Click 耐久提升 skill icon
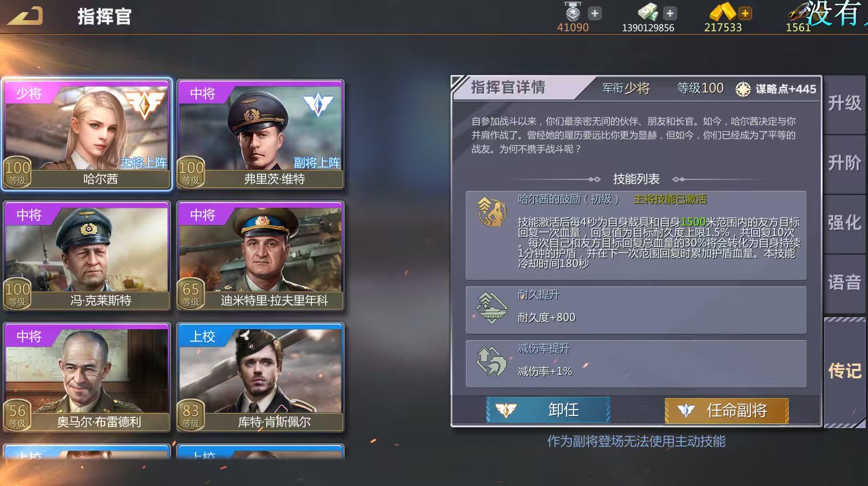 [x=491, y=308]
